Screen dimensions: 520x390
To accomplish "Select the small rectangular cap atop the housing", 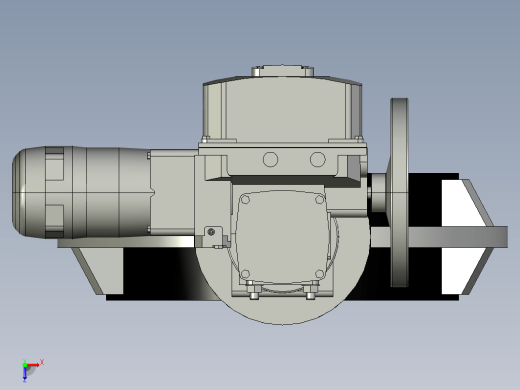I will [x=282, y=71].
